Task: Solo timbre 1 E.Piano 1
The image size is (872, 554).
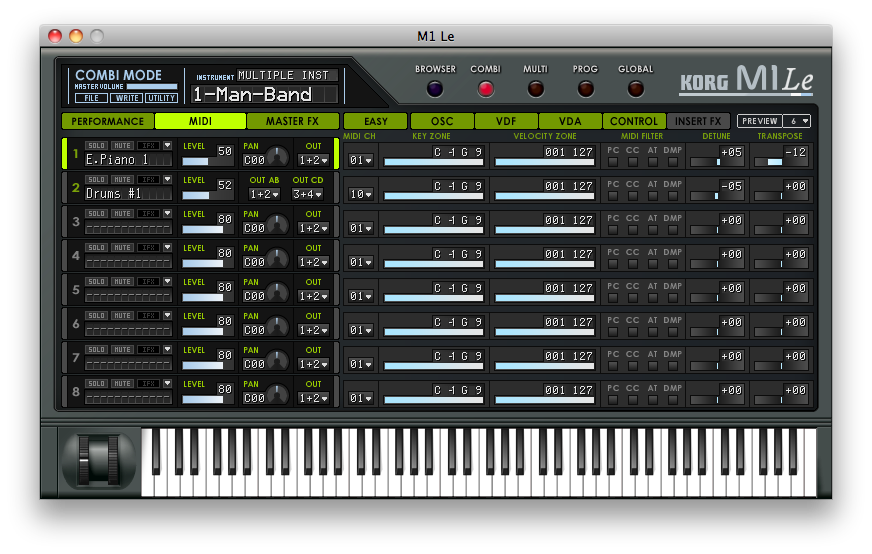Action: click(x=96, y=146)
